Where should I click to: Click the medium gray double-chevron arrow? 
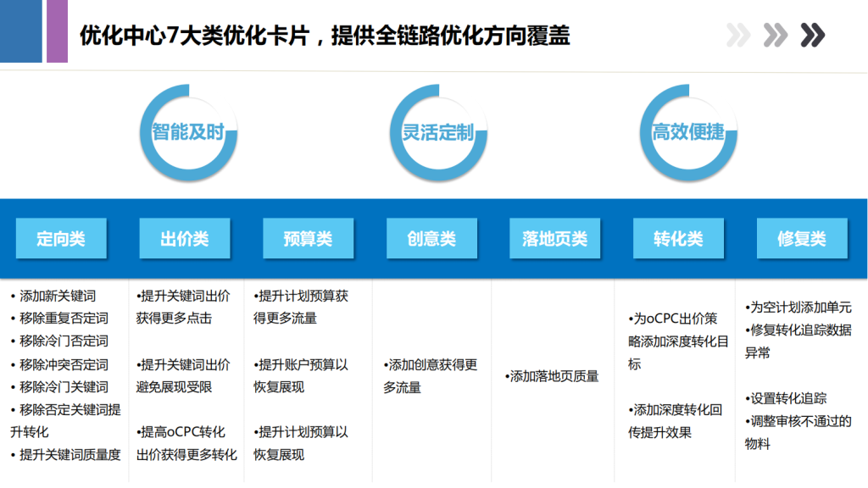[x=775, y=36]
